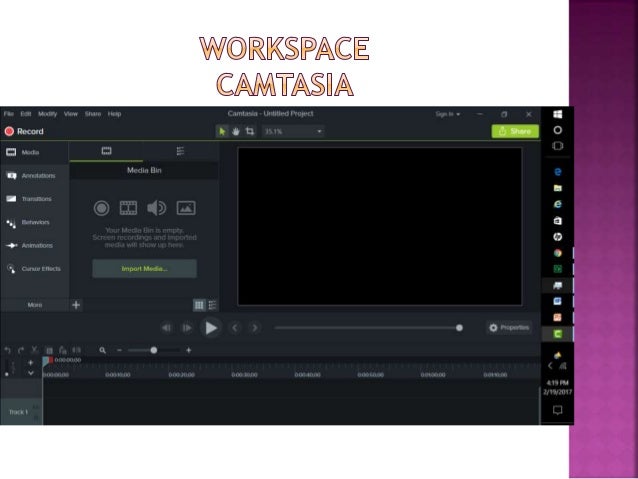The height and width of the screenshot is (479, 638).
Task: Click the Cortana circle icon on taskbar
Action: click(558, 130)
